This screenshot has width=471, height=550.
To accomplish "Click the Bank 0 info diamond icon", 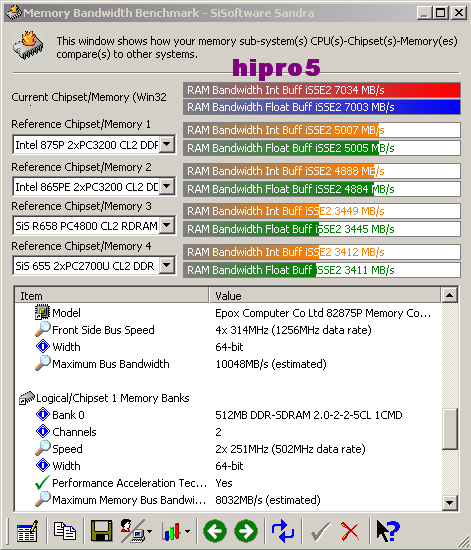I will tap(42, 415).
